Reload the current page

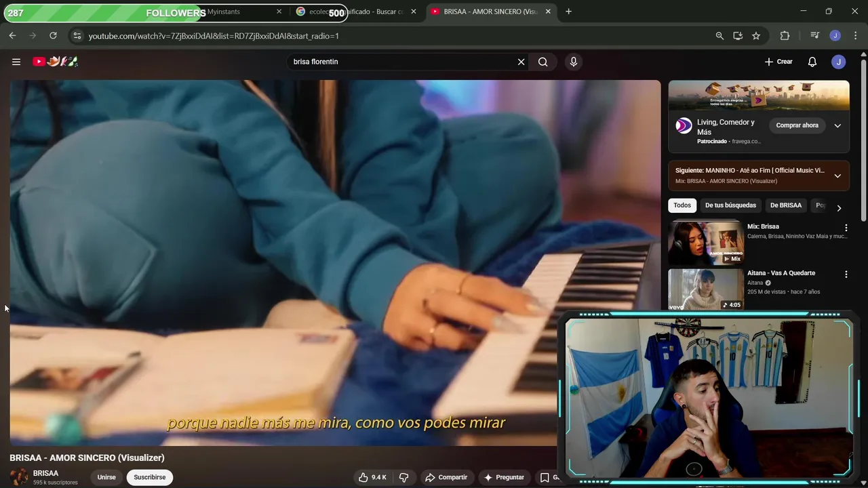pyautogui.click(x=53, y=35)
